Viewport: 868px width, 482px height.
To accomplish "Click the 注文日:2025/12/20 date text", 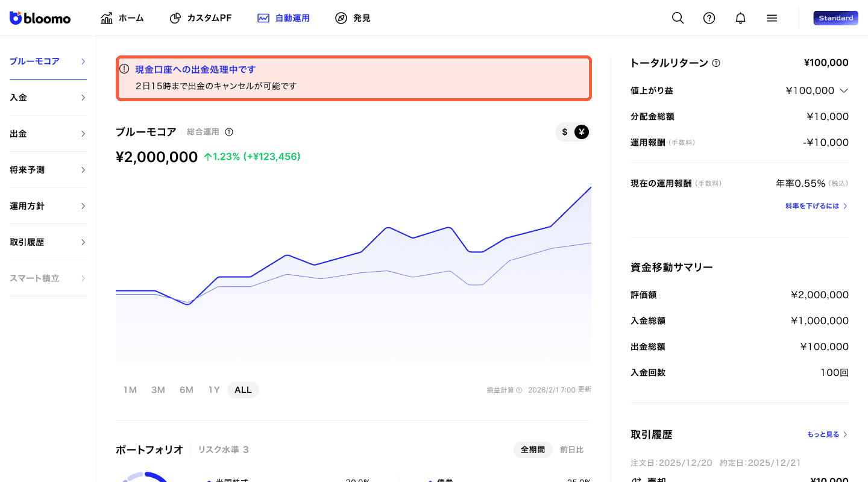I will [x=671, y=463].
